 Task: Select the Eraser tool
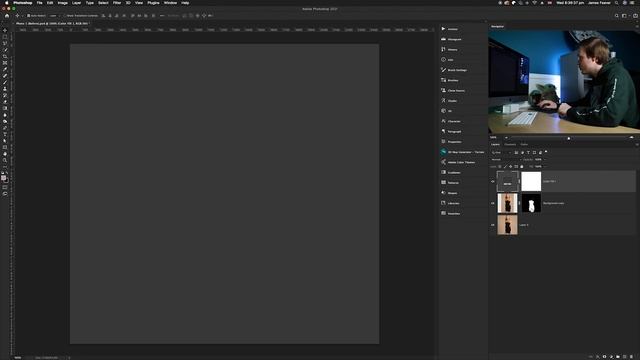pos(5,102)
